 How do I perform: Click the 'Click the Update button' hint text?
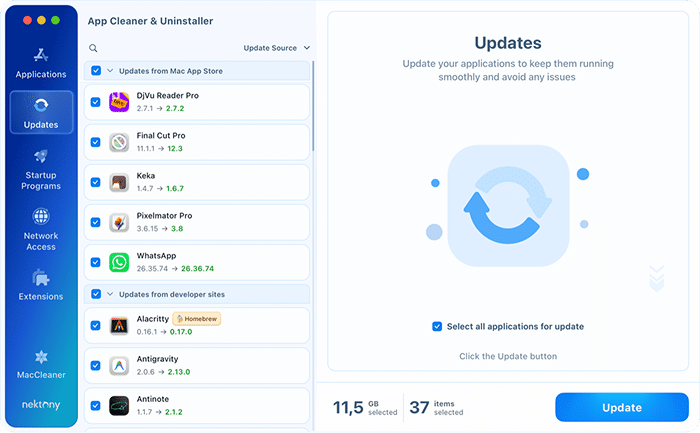click(508, 356)
